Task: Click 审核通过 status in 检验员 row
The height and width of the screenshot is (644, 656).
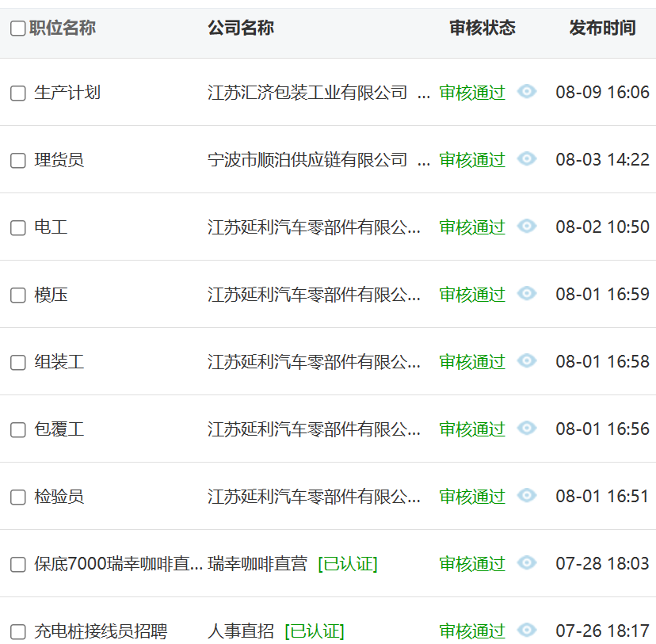Action: pyautogui.click(x=472, y=497)
